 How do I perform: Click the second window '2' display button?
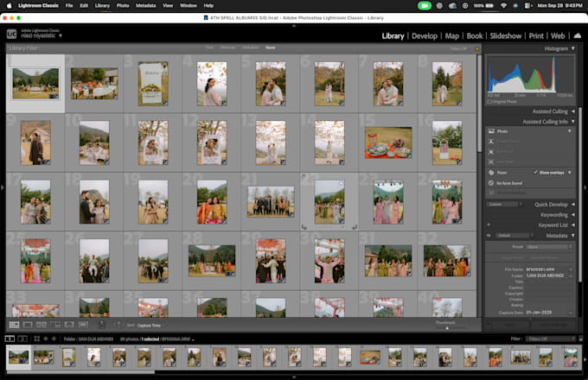22,339
